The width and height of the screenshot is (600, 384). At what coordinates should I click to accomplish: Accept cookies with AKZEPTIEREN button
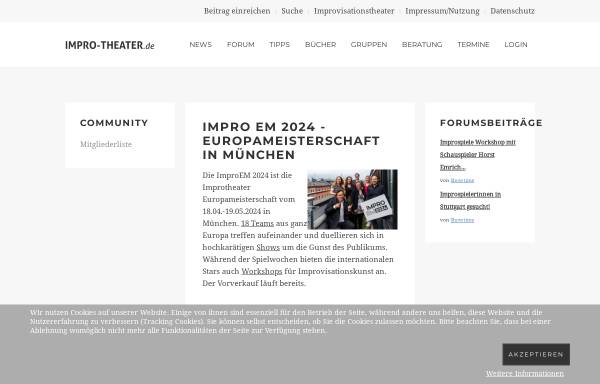[536, 355]
